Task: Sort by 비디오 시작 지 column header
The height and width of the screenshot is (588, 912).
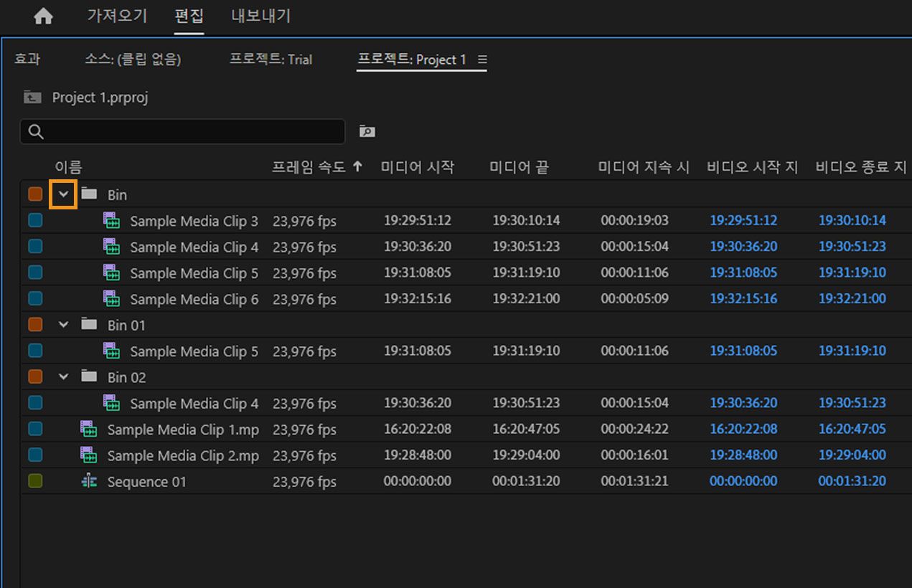Action: click(x=753, y=167)
